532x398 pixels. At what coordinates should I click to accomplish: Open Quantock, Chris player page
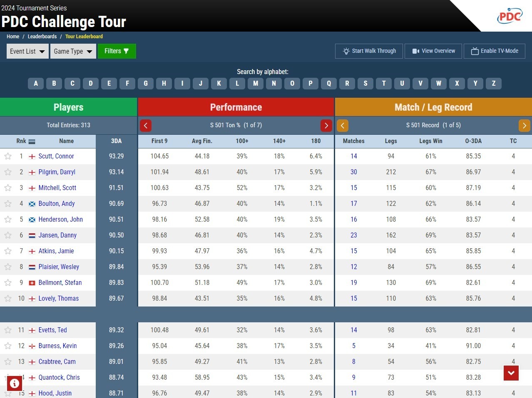59,378
